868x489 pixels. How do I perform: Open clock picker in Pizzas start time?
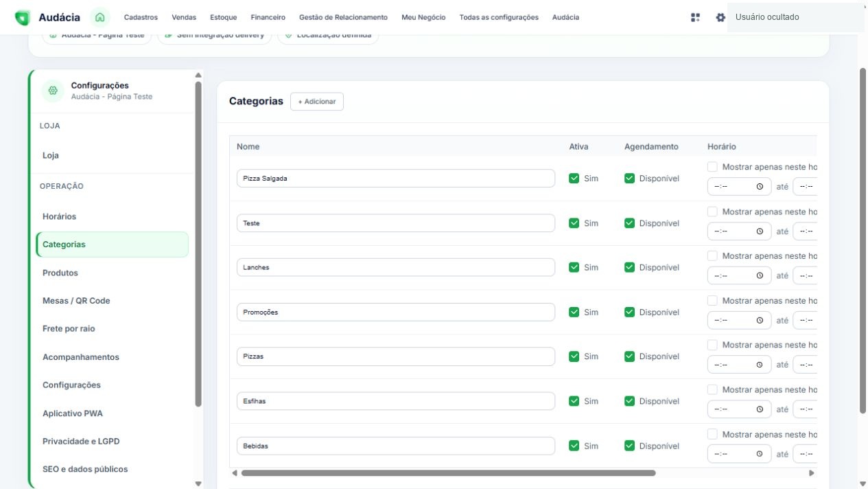760,365
